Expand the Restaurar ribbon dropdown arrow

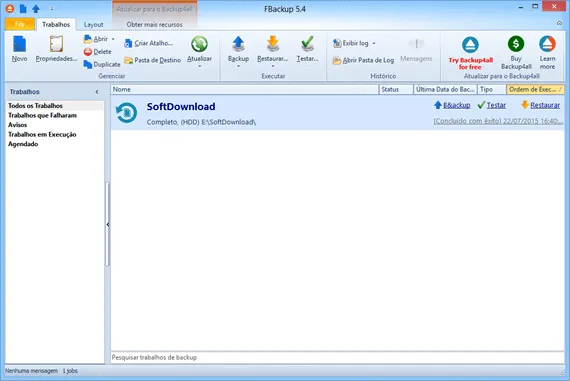273,66
